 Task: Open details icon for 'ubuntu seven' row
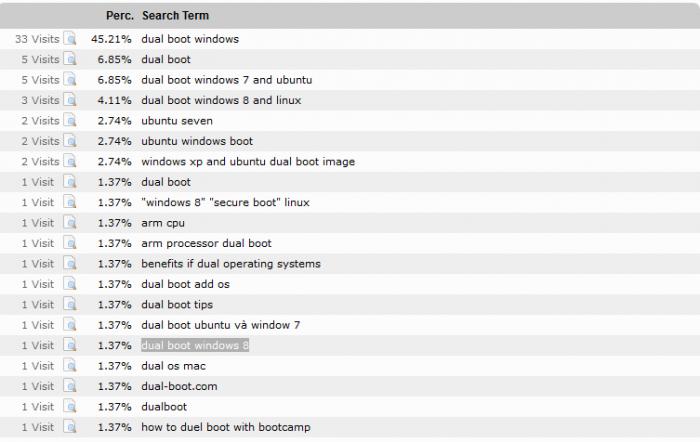(x=70, y=121)
